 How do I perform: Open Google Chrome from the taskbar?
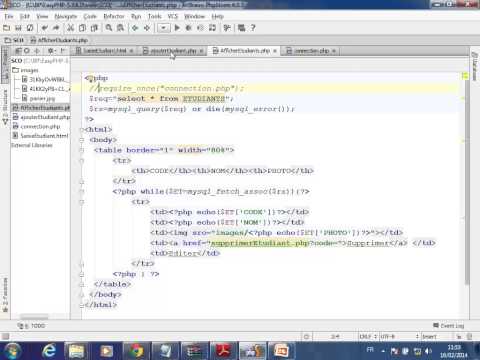tap(136, 351)
